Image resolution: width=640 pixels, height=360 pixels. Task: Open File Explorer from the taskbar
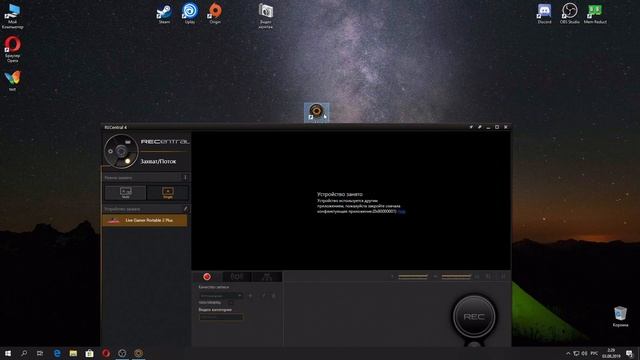pyautogui.click(x=73, y=353)
